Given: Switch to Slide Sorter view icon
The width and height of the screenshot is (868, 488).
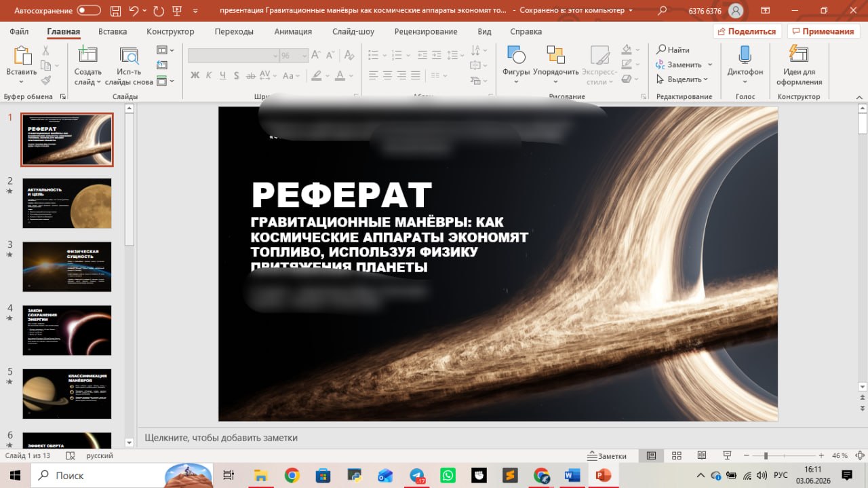Looking at the screenshot, I should coord(676,456).
